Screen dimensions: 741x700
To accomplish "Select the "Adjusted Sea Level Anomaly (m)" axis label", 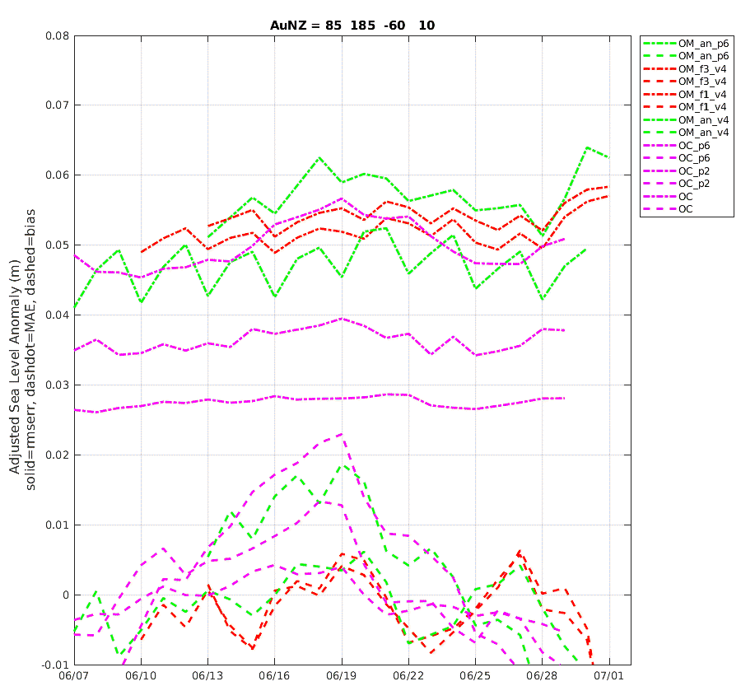I will coord(14,366).
